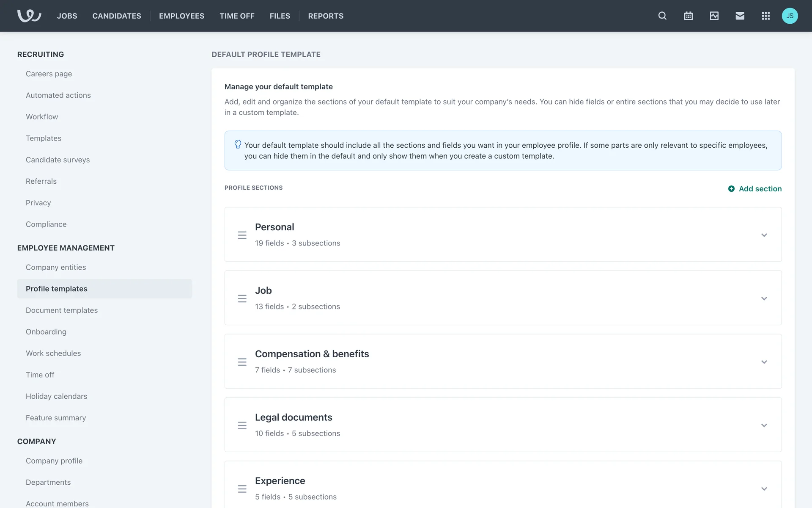
Task: Click the JS user avatar
Action: 790,16
